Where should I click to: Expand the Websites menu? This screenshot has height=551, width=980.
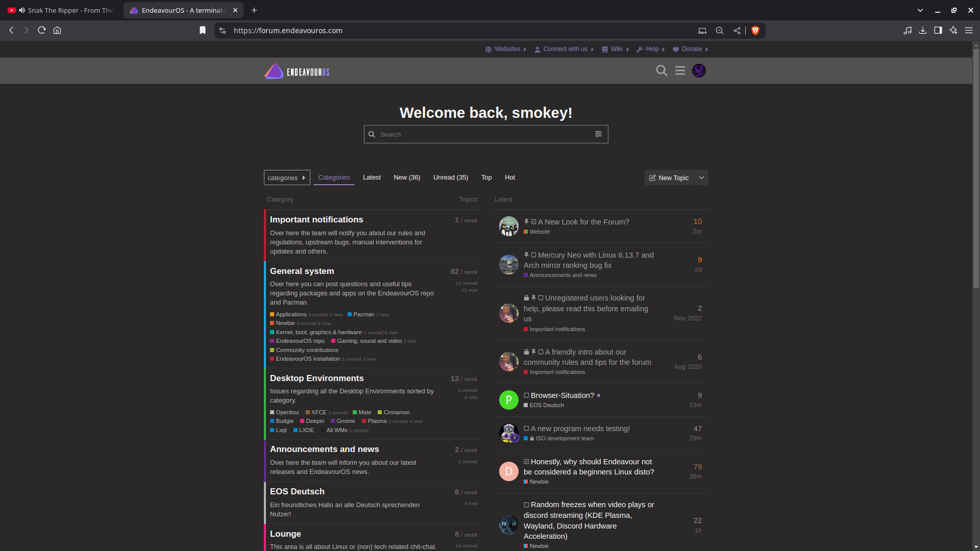click(x=506, y=49)
